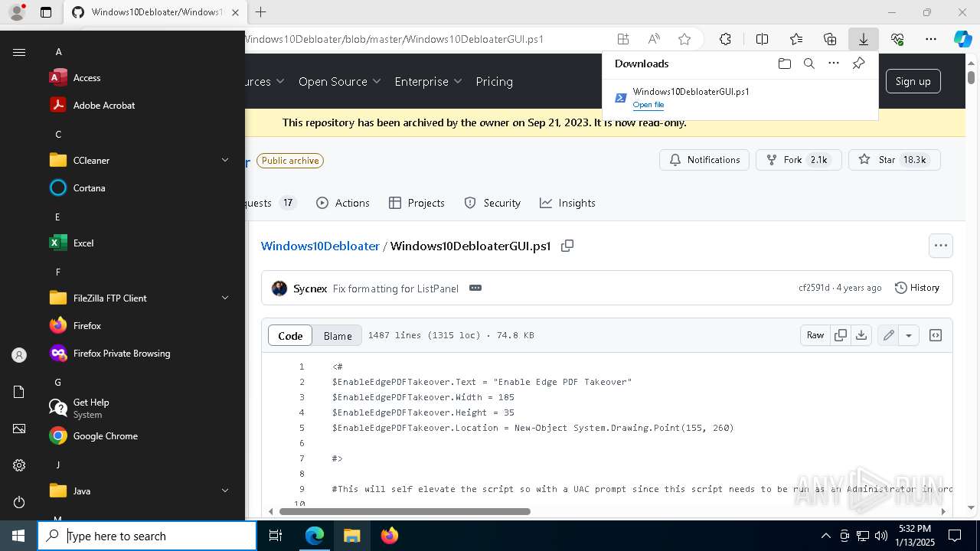Star the repository button
Viewport: 980px width, 551px height.
(x=894, y=160)
